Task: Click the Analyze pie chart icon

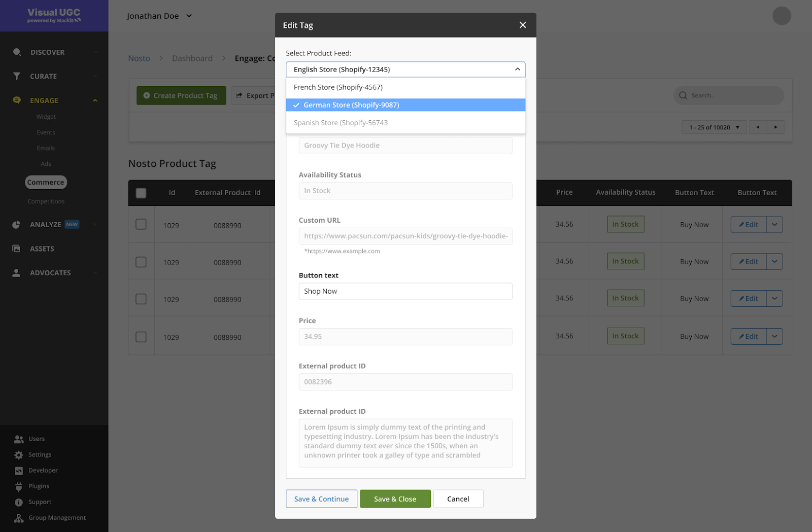Action: (16, 225)
